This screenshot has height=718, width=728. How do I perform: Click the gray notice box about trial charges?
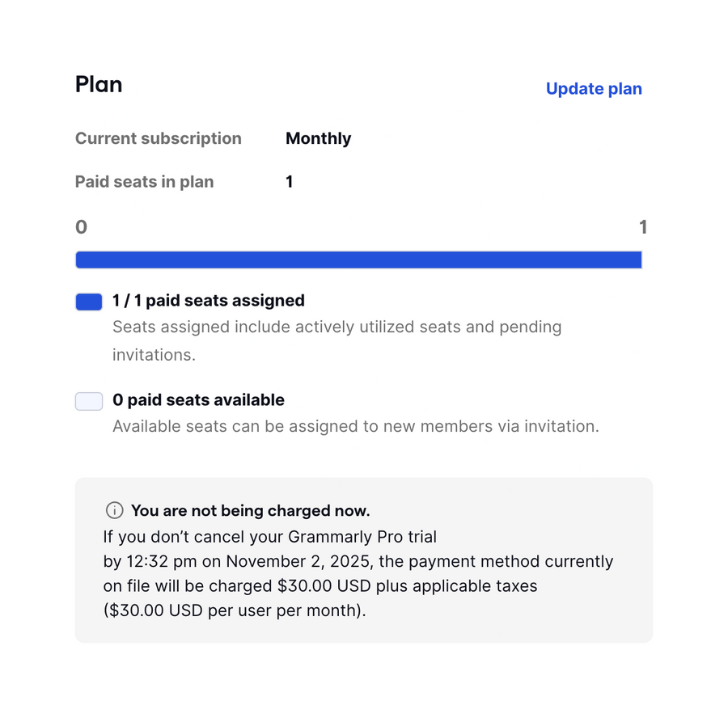pyautogui.click(x=363, y=560)
